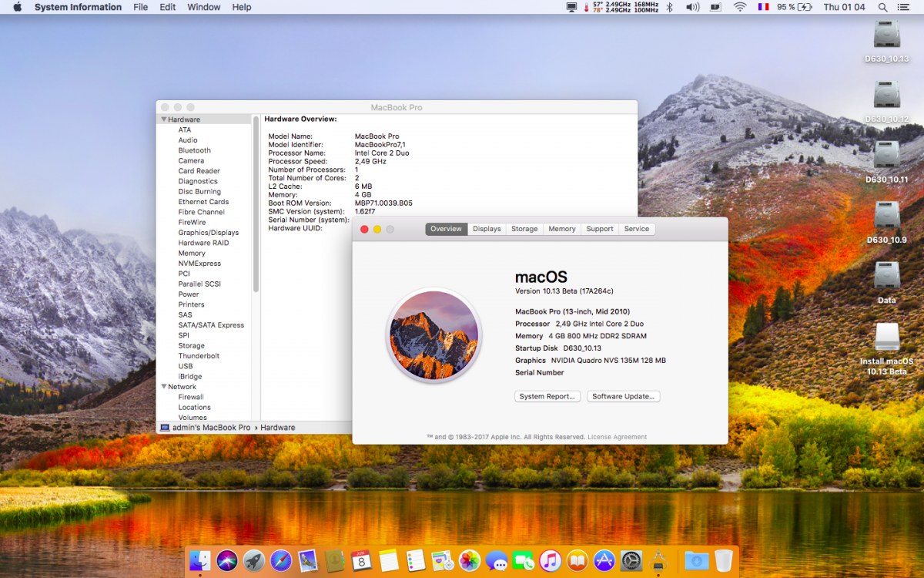This screenshot has height=578, width=924.
Task: Open the Trash in the dock
Action: click(x=723, y=560)
